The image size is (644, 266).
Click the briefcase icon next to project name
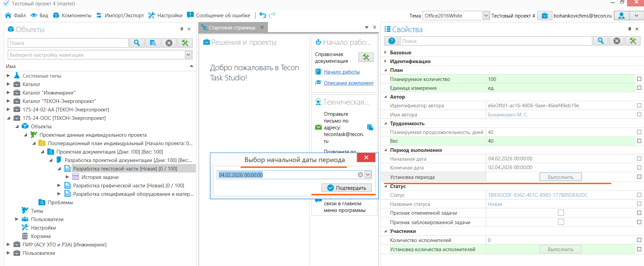tap(544, 16)
